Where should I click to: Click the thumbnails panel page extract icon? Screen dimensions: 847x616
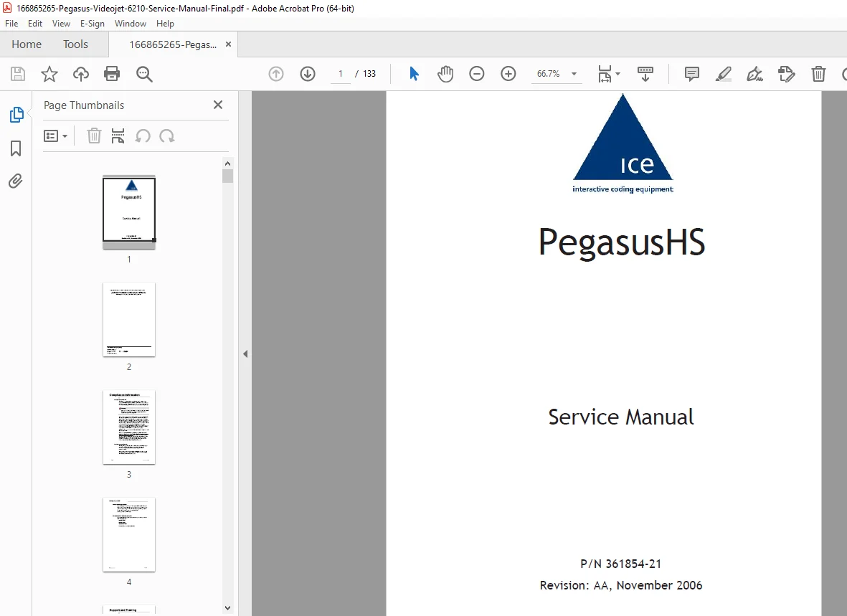[118, 136]
